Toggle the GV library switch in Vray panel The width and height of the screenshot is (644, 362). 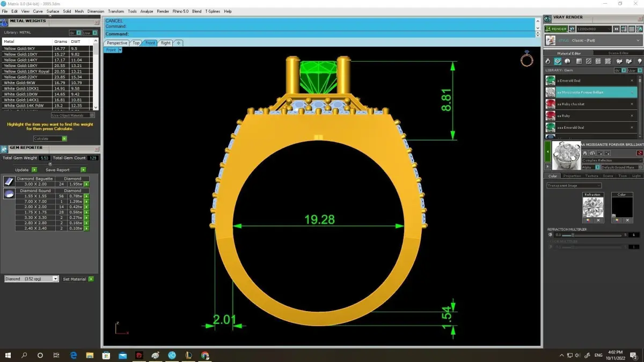pyautogui.click(x=619, y=70)
